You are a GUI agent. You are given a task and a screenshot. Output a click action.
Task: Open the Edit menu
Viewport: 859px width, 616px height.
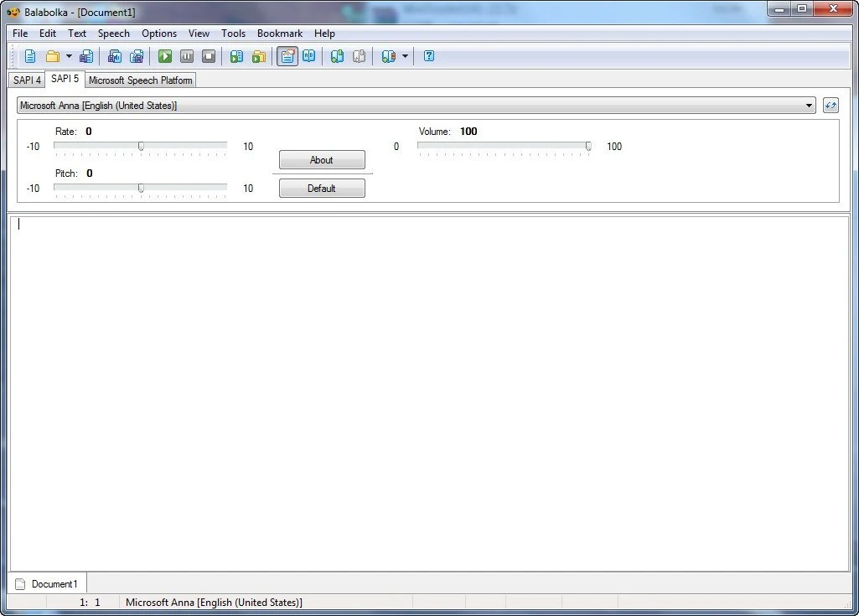pyautogui.click(x=48, y=34)
